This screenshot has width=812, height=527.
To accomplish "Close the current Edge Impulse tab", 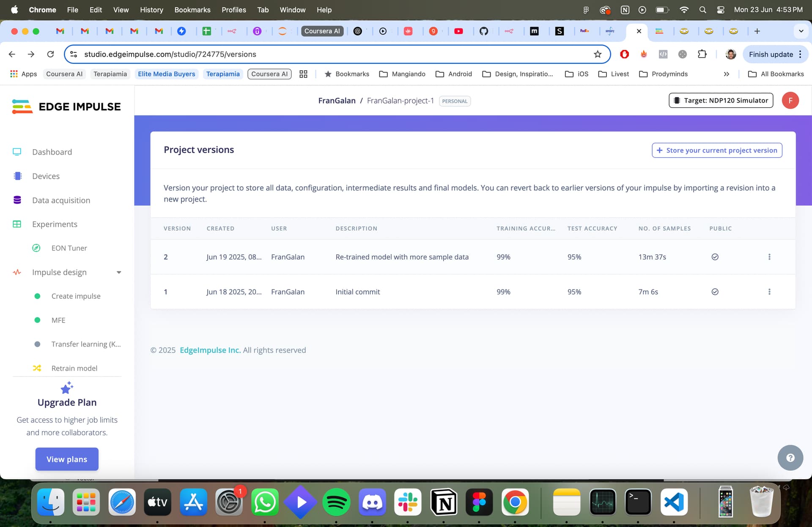I will [639, 31].
